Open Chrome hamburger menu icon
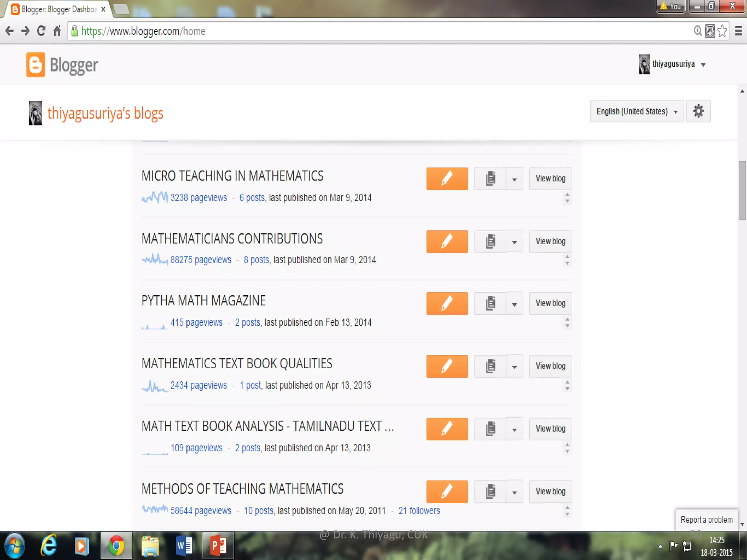This screenshot has width=747, height=560. (x=738, y=31)
